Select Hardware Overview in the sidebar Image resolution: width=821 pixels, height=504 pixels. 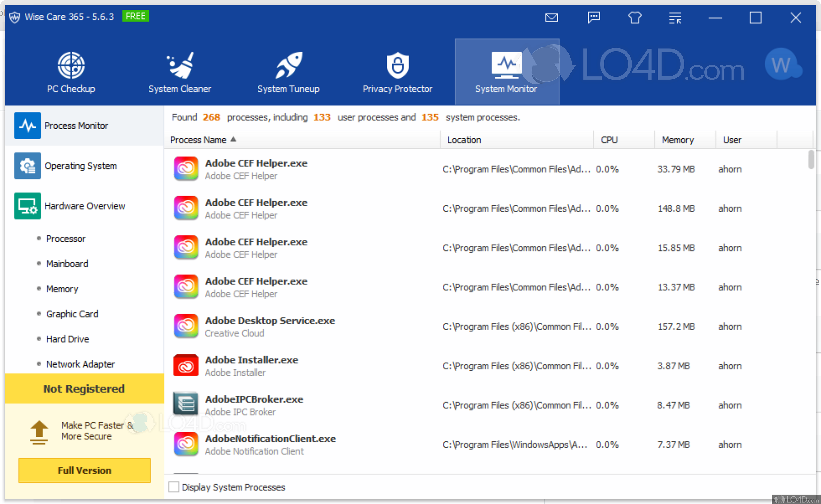(x=84, y=206)
